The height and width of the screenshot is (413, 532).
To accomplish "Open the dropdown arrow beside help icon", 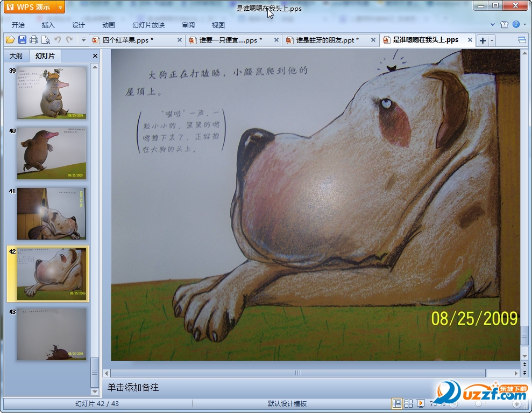I will click(x=525, y=24).
